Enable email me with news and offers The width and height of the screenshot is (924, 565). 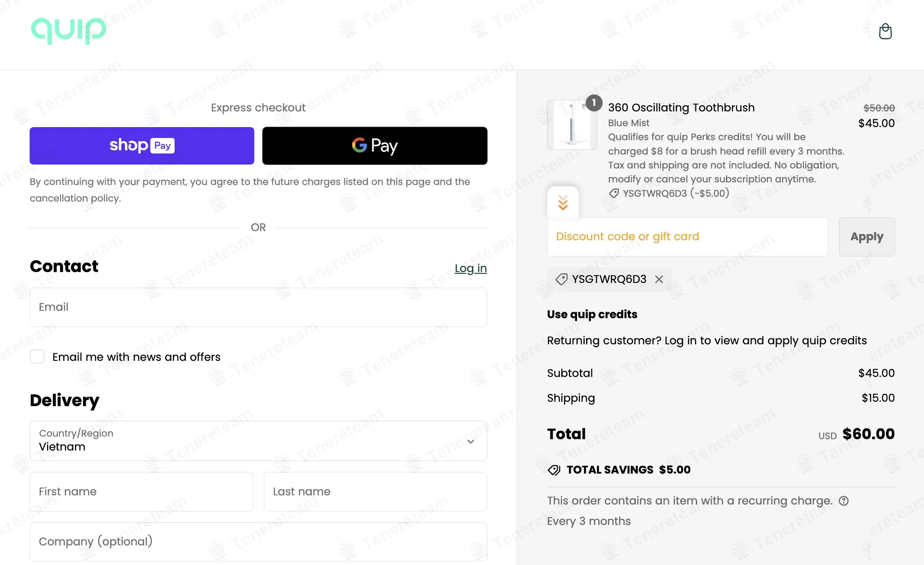tap(37, 357)
